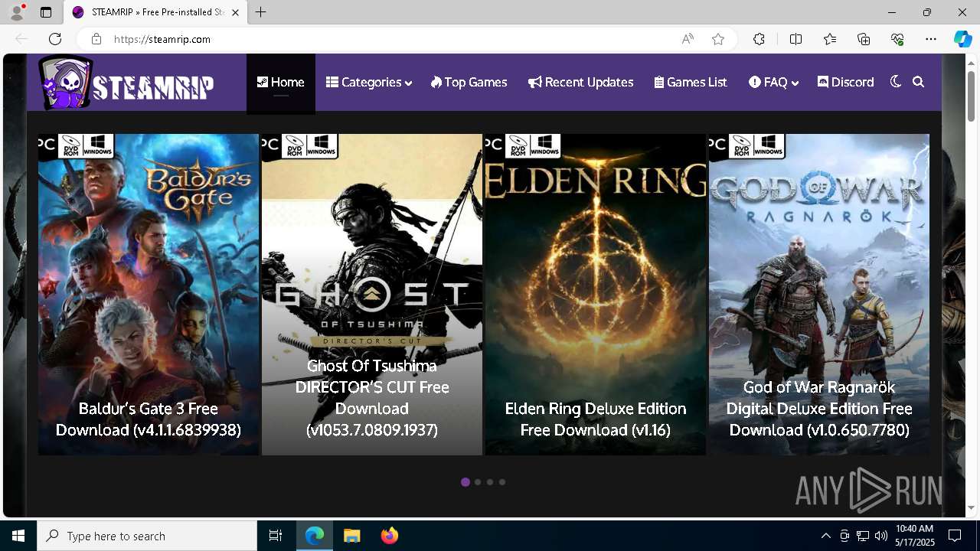
Task: Open the Collections icon
Action: (x=864, y=39)
